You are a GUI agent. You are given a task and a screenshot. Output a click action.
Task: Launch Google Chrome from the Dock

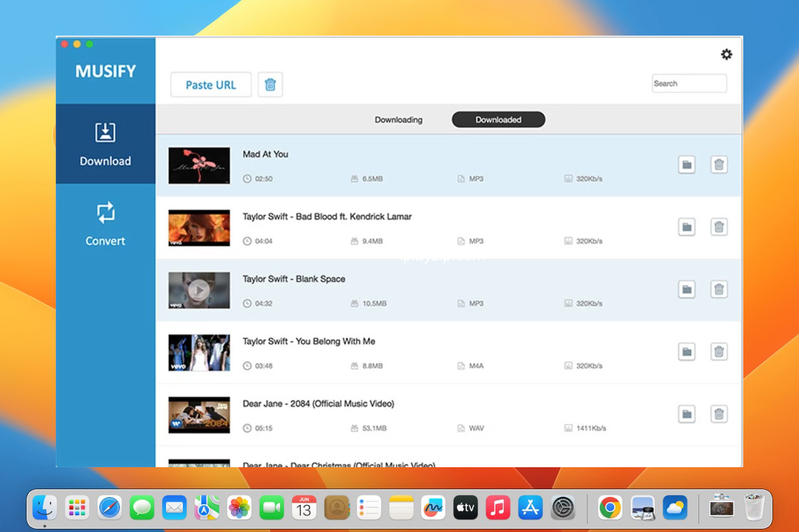610,507
